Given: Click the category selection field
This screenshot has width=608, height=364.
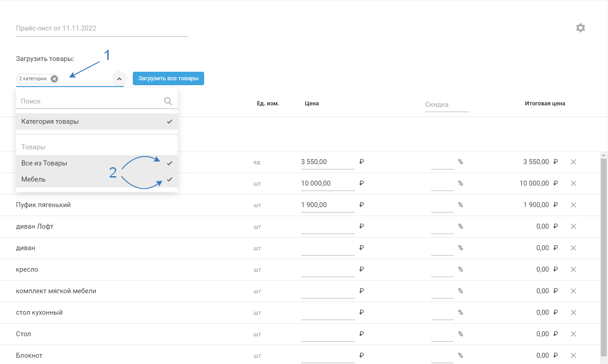Looking at the screenshot, I should 85,79.
